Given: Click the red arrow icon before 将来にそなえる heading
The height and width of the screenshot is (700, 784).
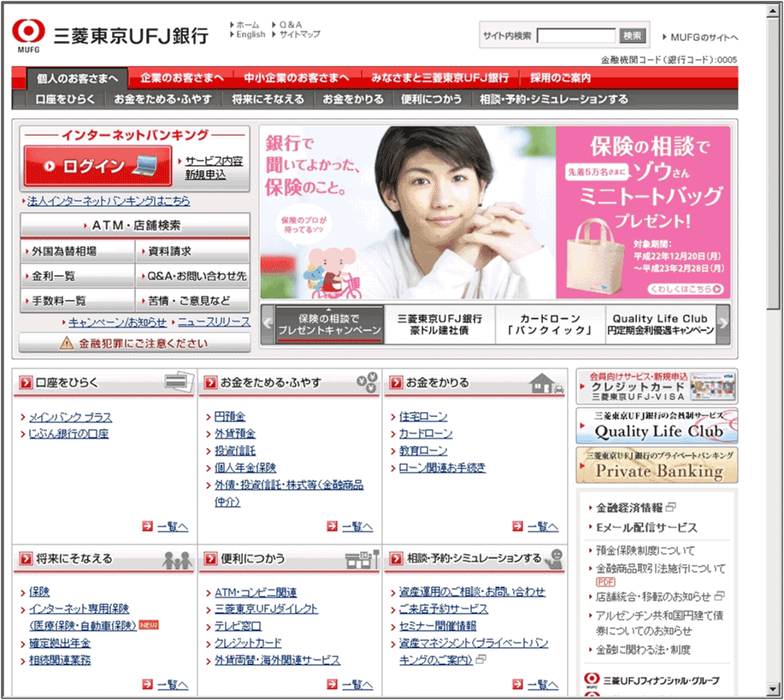Looking at the screenshot, I should click(25, 558).
